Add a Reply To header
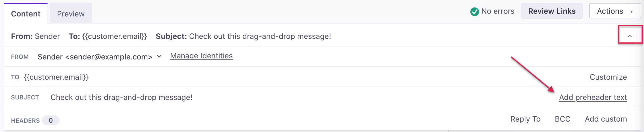The image size is (644, 132). [525, 119]
